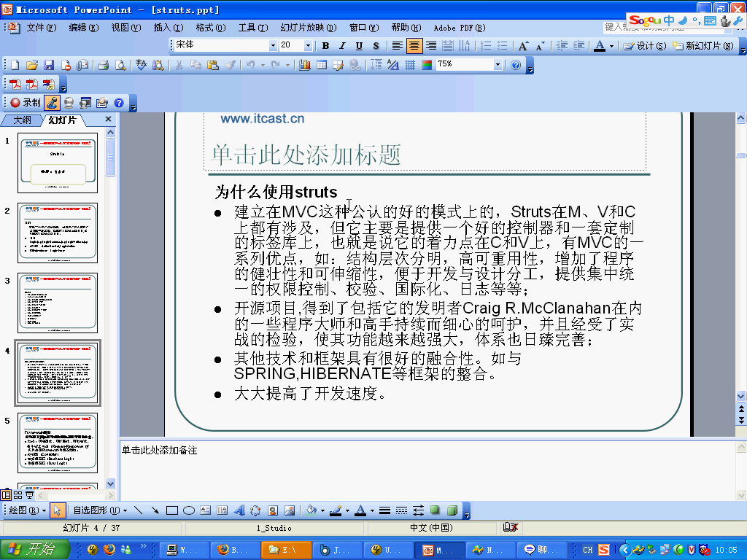
Task: Click the Windows 开始 Start button
Action: pos(34,550)
